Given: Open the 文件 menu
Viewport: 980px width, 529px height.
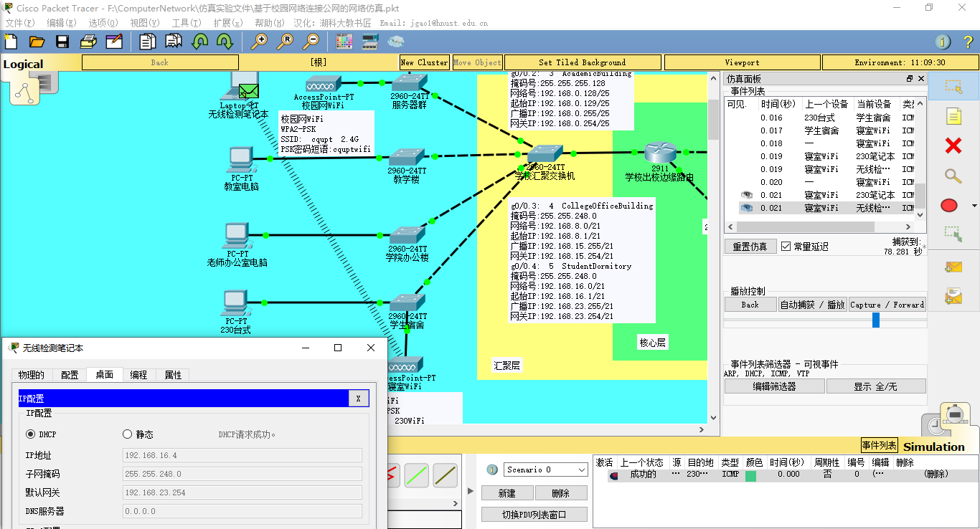Looking at the screenshot, I should [20, 23].
